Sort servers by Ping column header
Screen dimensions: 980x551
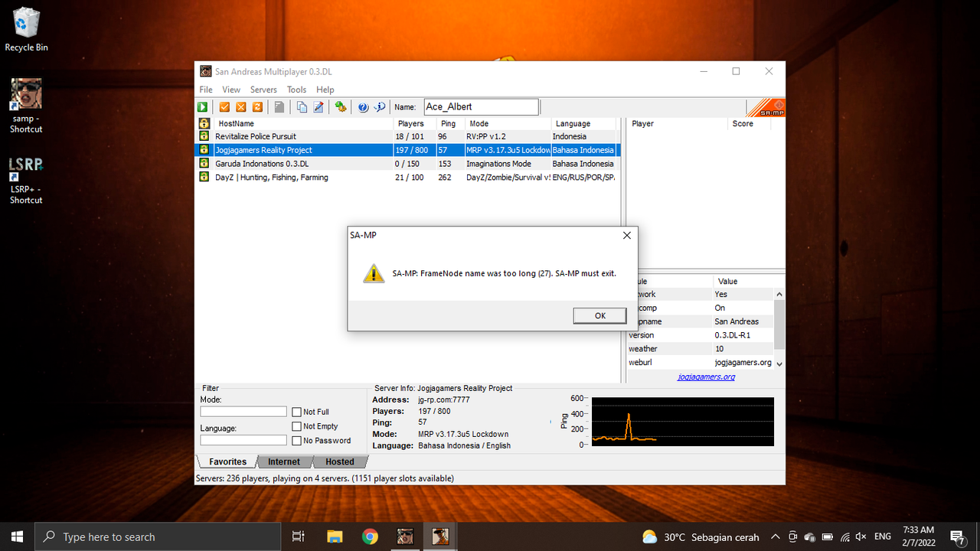[451, 123]
